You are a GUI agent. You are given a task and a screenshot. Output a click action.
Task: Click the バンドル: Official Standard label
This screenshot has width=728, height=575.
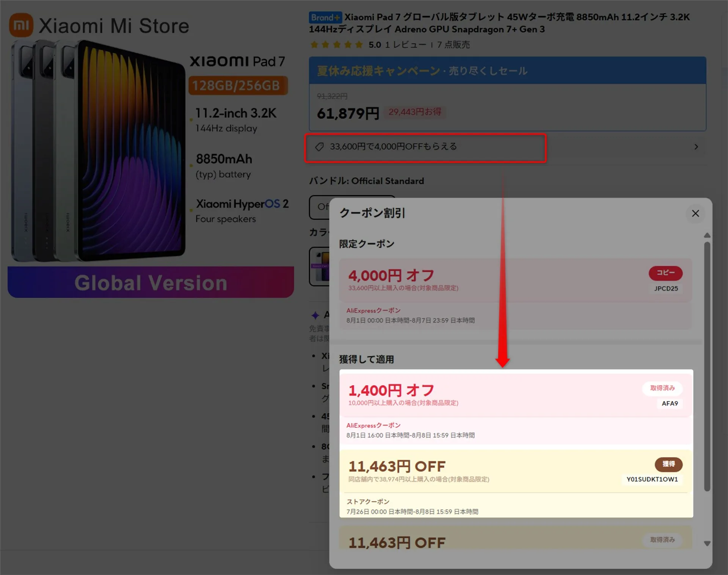click(x=366, y=181)
